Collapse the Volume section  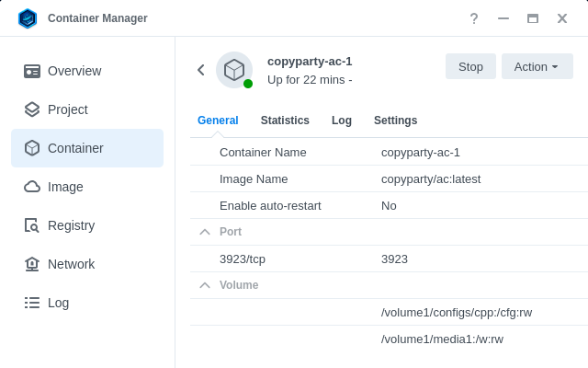[x=205, y=285]
